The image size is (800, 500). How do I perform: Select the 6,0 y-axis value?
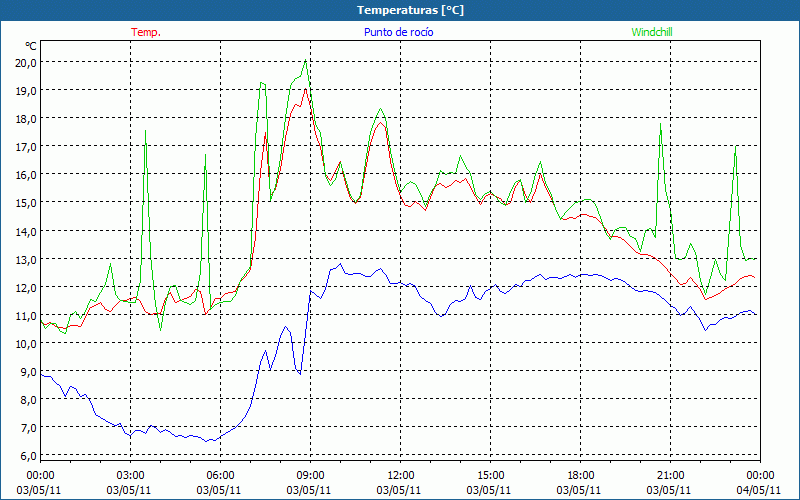coord(29,456)
